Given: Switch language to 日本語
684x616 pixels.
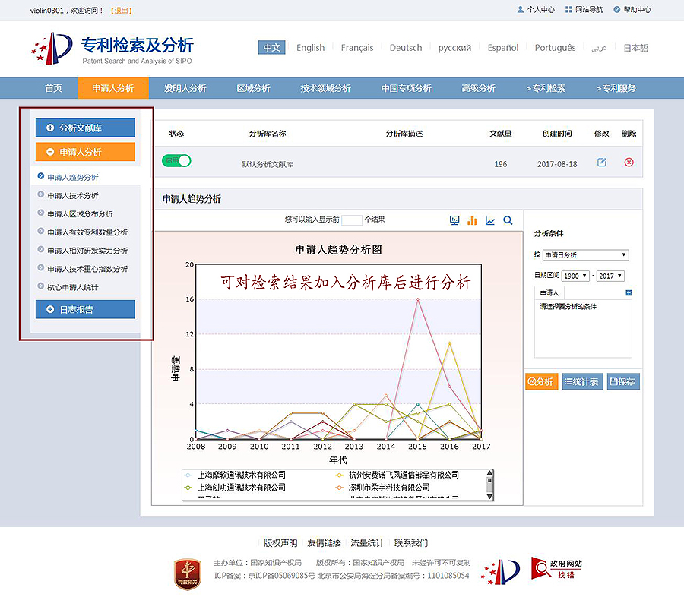Looking at the screenshot, I should [635, 48].
